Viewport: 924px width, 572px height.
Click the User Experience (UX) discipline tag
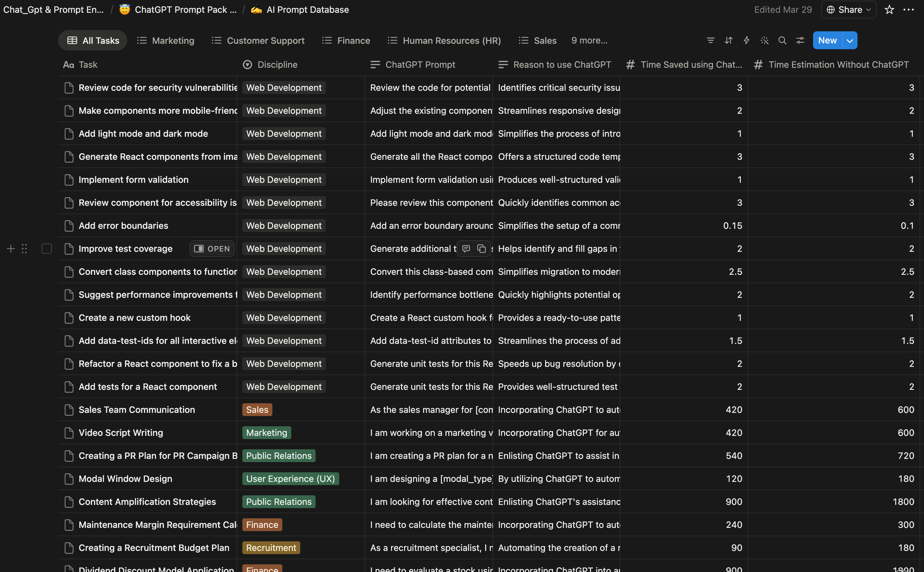[x=291, y=479]
